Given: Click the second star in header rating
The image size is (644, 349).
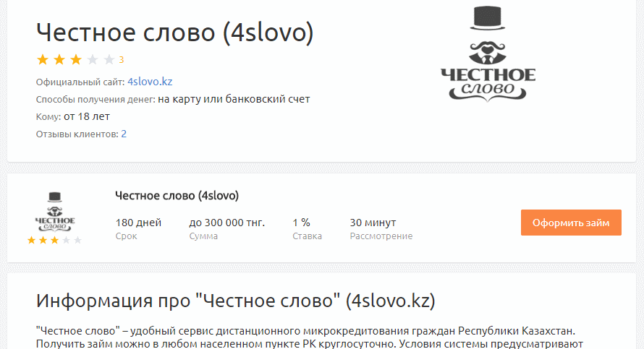Looking at the screenshot, I should pyautogui.click(x=59, y=60).
